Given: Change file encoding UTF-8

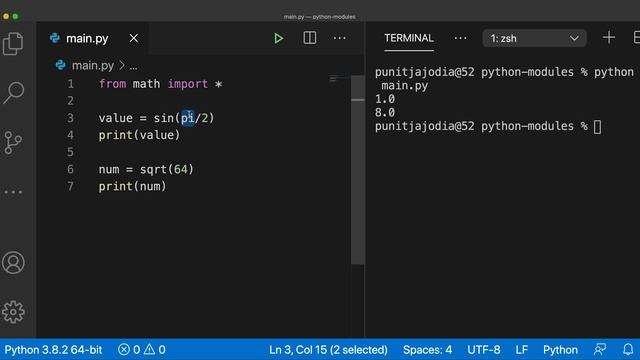Looking at the screenshot, I should tap(484, 350).
